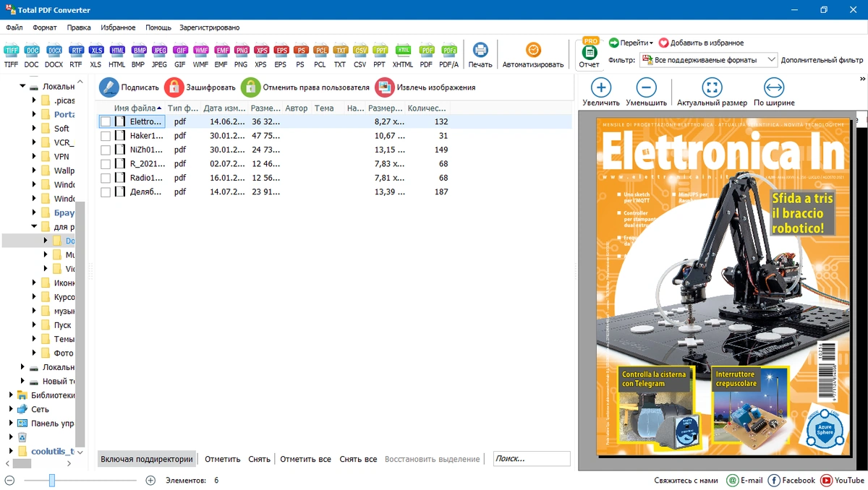Open the Помощь menu
This screenshot has width=868, height=490.
pos(158,27)
